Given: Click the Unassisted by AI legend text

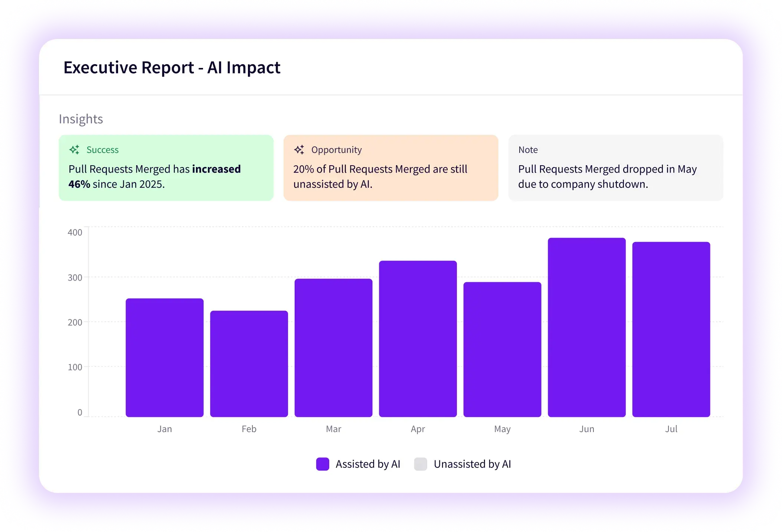Looking at the screenshot, I should pyautogui.click(x=473, y=464).
